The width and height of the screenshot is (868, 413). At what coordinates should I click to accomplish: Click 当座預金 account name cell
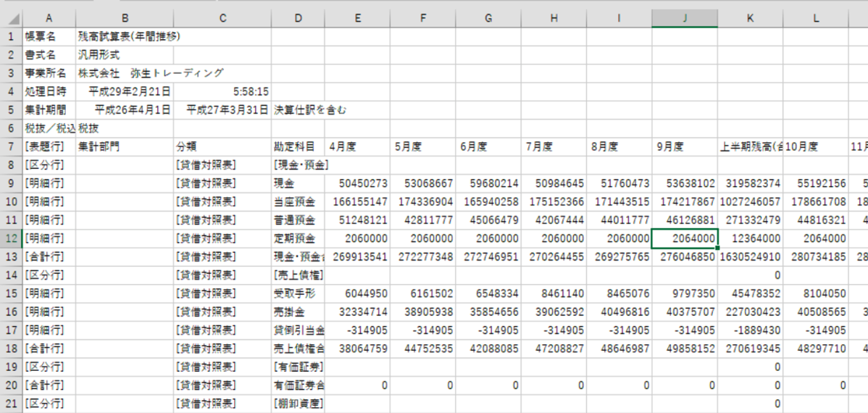[x=299, y=202]
